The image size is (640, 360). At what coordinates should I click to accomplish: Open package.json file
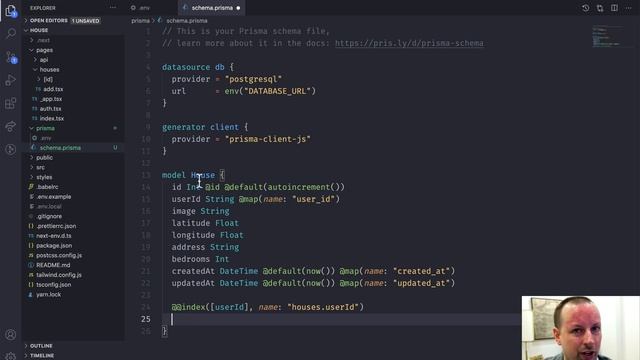(54, 246)
